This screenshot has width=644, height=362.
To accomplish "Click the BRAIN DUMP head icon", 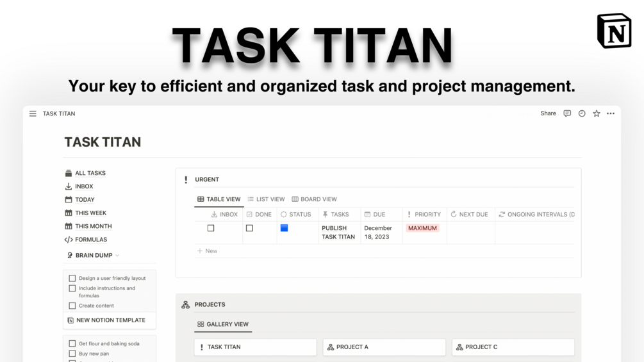I will point(70,255).
